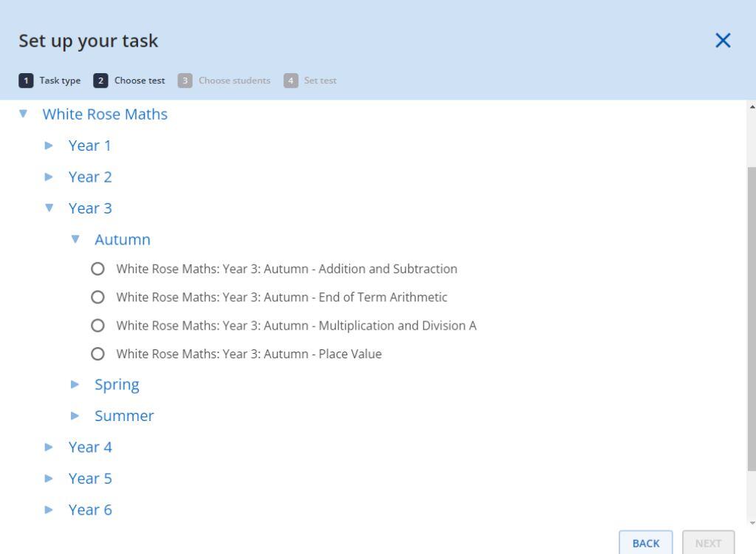Close the Set up your task dialog
756x554 pixels.
[x=722, y=41]
